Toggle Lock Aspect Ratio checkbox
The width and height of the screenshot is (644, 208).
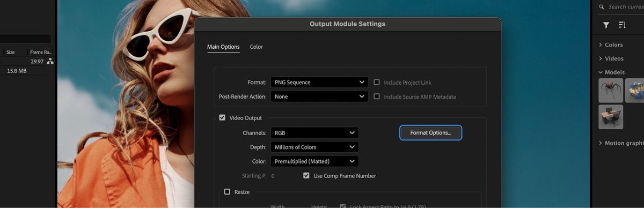click(x=343, y=206)
